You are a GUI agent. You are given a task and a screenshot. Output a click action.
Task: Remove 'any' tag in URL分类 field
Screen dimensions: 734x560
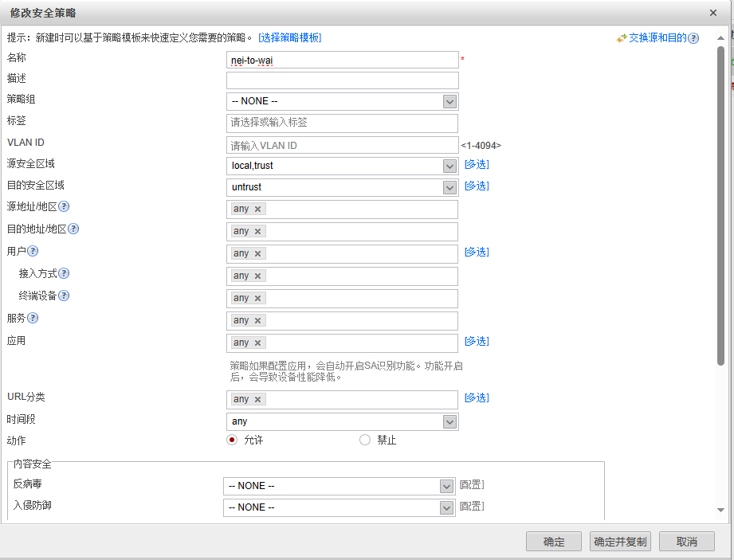point(257,400)
